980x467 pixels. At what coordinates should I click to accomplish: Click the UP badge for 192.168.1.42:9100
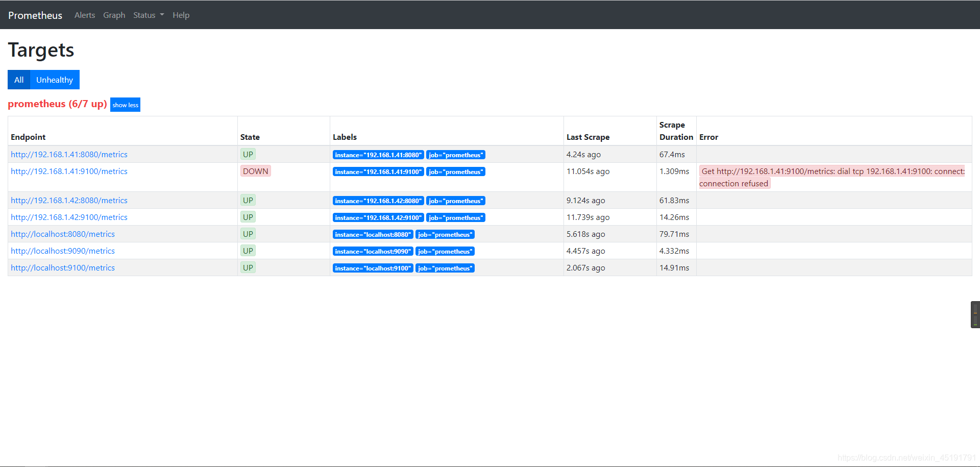(248, 217)
